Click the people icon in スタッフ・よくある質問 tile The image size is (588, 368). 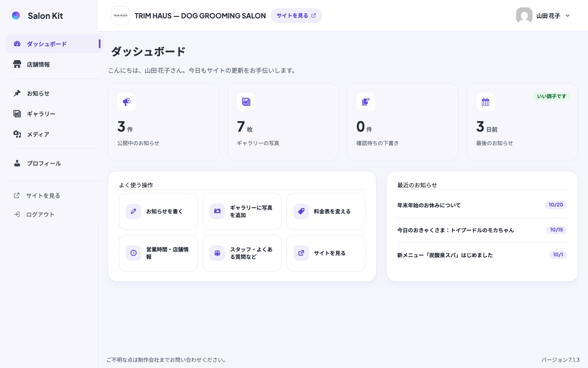[217, 253]
